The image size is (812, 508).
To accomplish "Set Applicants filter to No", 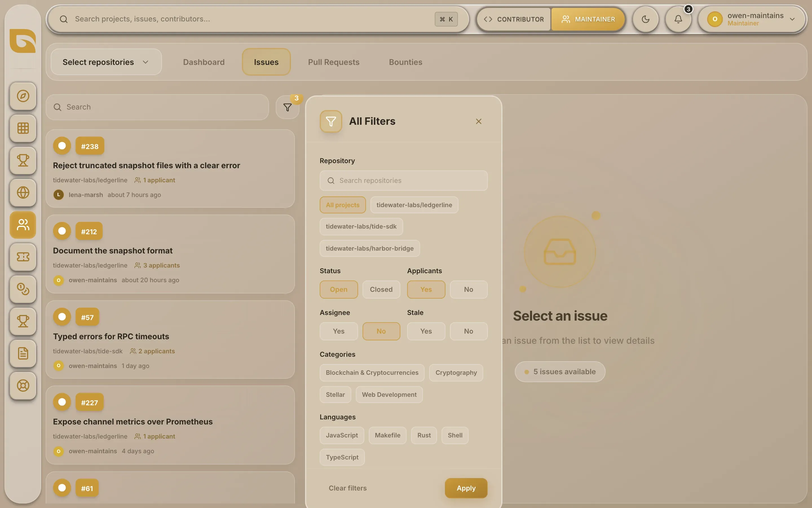I will coord(468,289).
